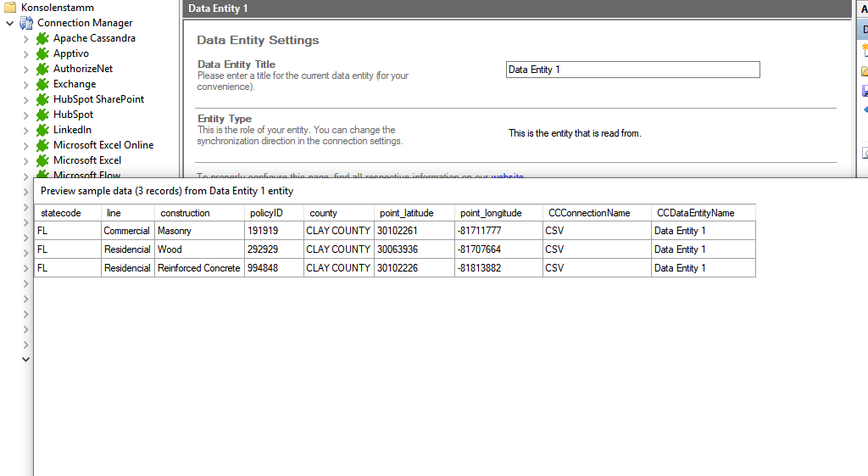868x476 pixels.
Task: Click the LinkedIn connection icon
Action: point(42,130)
